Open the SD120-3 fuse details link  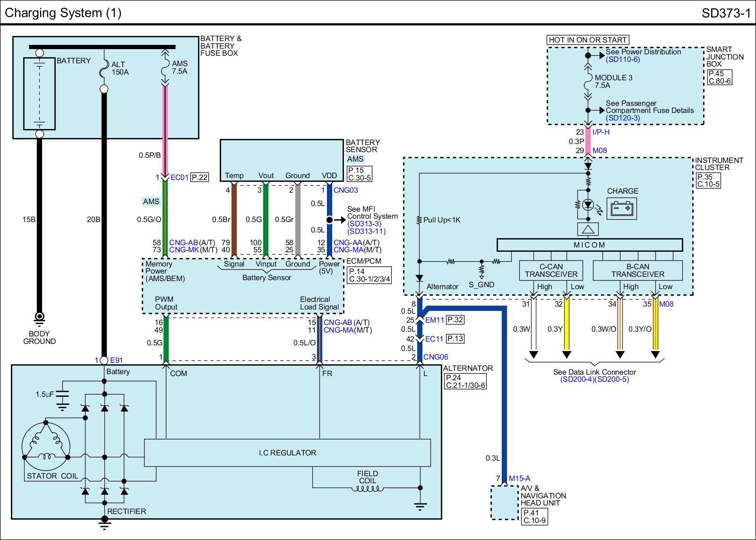622,118
